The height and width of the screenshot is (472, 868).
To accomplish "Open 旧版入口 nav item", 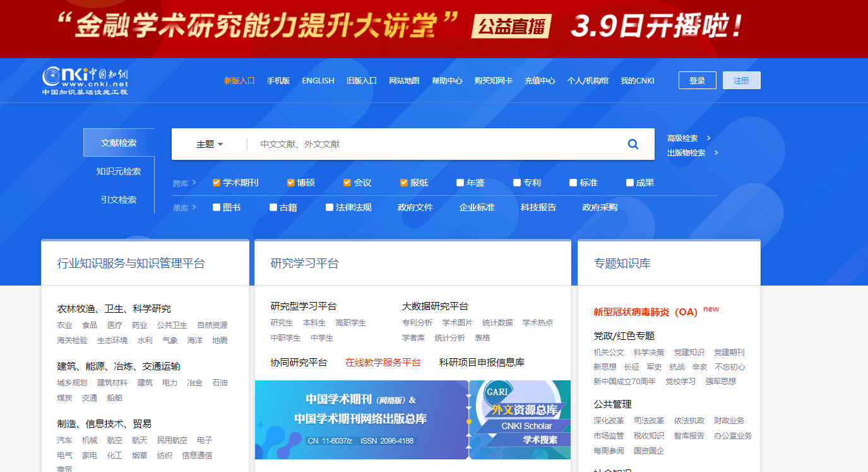I will tap(362, 81).
